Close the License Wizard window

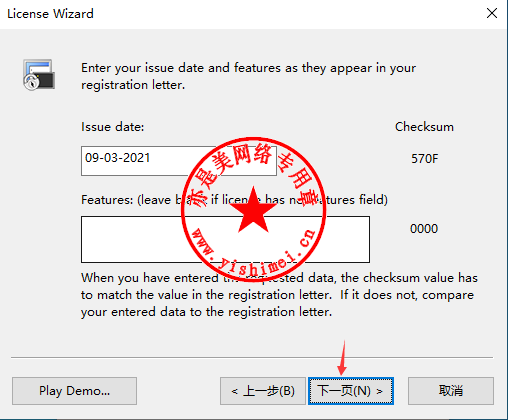(492, 13)
